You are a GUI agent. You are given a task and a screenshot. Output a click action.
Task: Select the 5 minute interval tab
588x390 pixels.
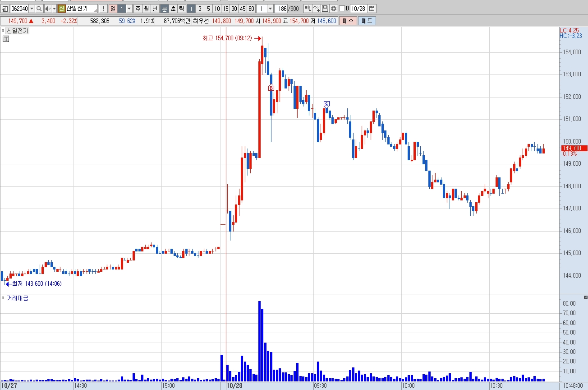click(208, 9)
